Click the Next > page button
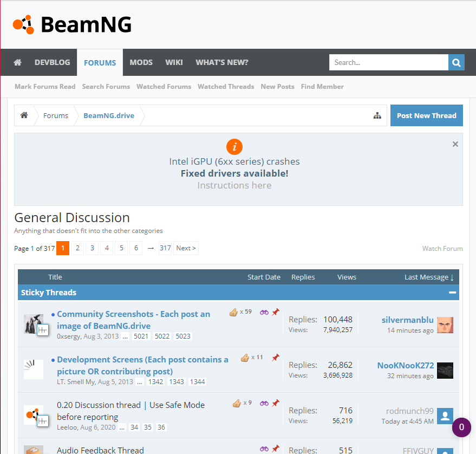The height and width of the screenshot is (454, 476). (186, 248)
